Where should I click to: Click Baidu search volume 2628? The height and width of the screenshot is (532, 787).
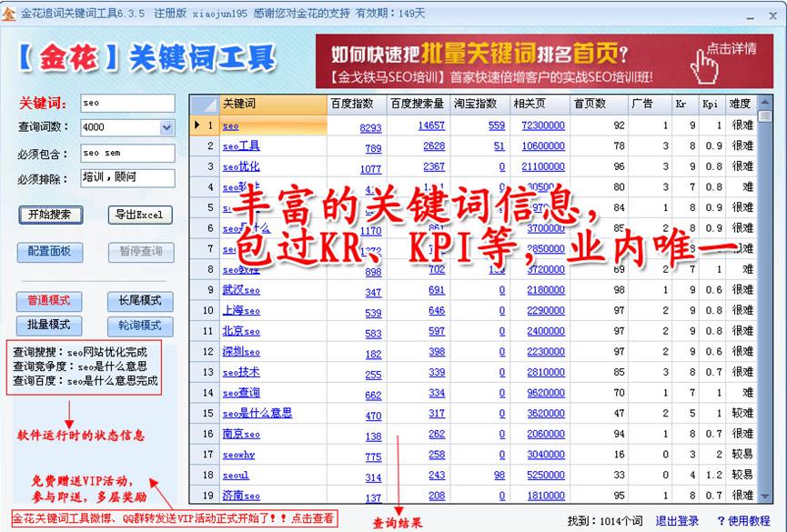coord(434,146)
